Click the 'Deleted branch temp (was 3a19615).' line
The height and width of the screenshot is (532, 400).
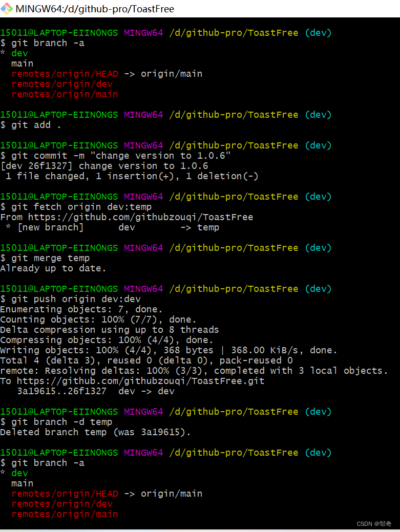tap(96, 432)
